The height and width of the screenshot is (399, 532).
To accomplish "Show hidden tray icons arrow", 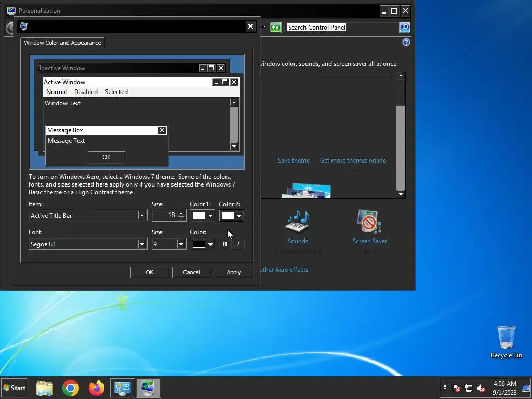I will coord(445,388).
